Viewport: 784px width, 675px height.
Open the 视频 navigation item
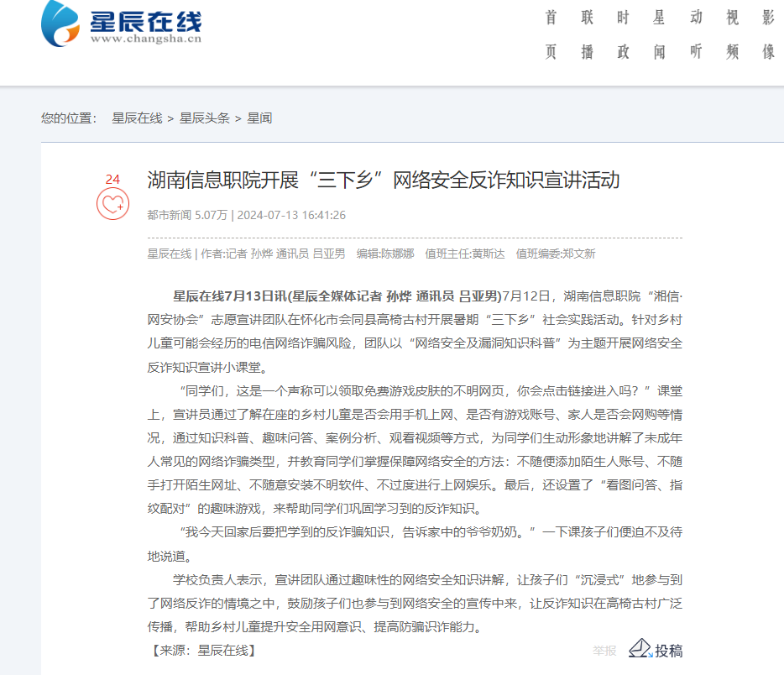[x=732, y=34]
